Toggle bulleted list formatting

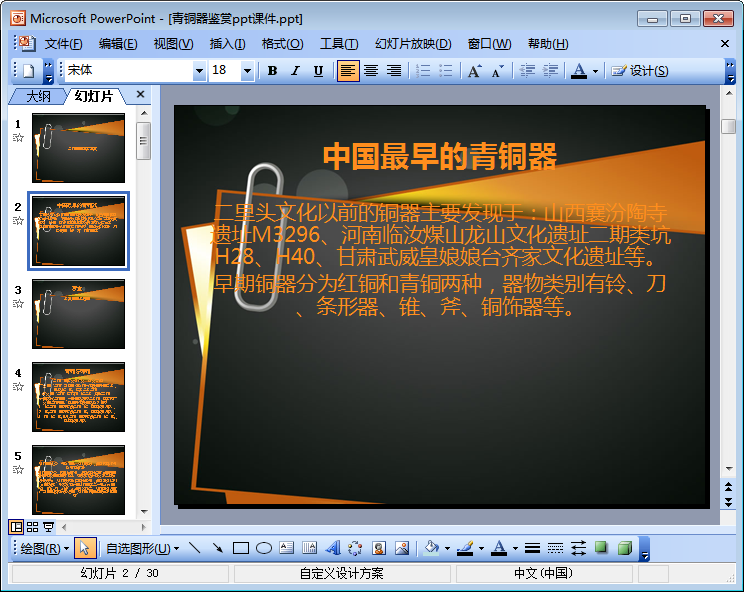point(446,71)
